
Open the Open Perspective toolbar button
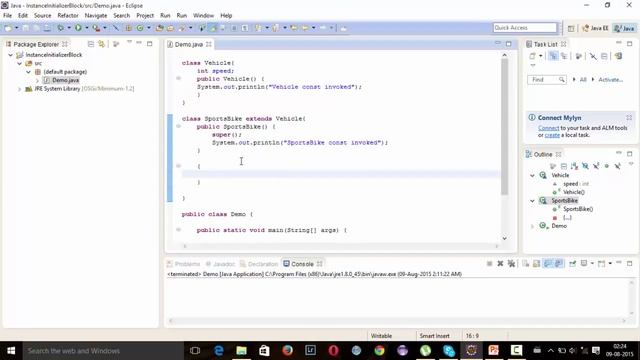(x=571, y=28)
